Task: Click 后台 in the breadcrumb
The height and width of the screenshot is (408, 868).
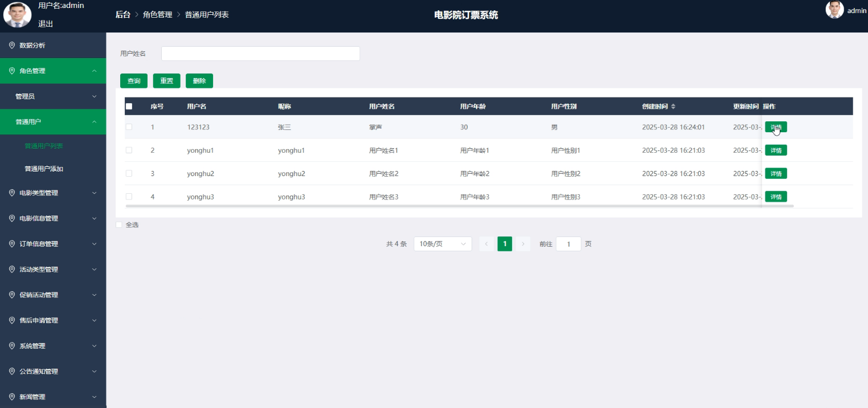Action: coord(123,15)
